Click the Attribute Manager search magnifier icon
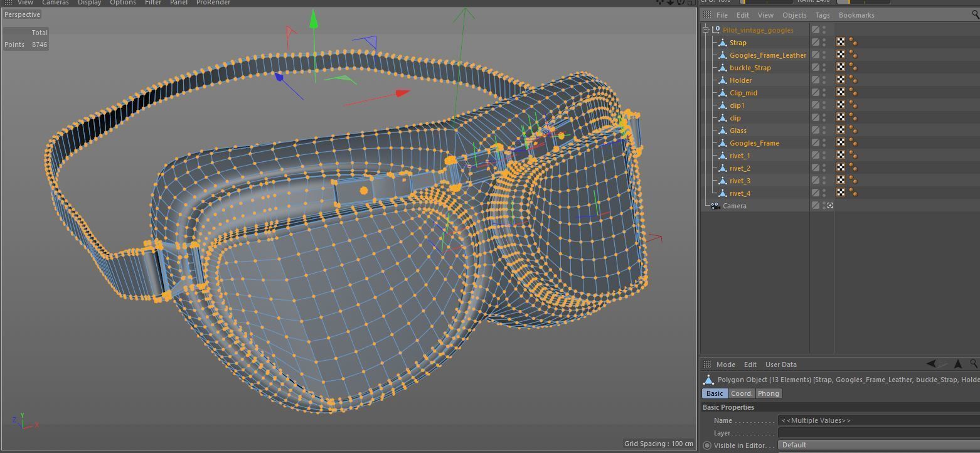The width and height of the screenshot is (980, 453). point(974,364)
